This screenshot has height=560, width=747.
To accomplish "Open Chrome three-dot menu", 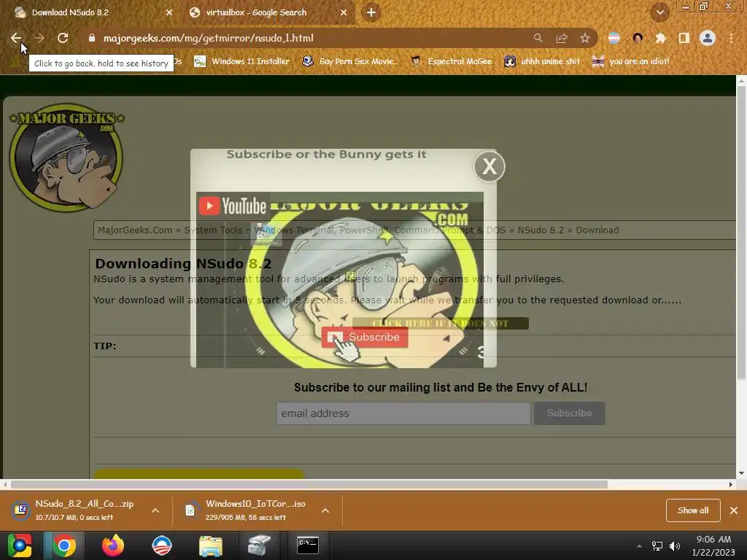I will (x=731, y=38).
